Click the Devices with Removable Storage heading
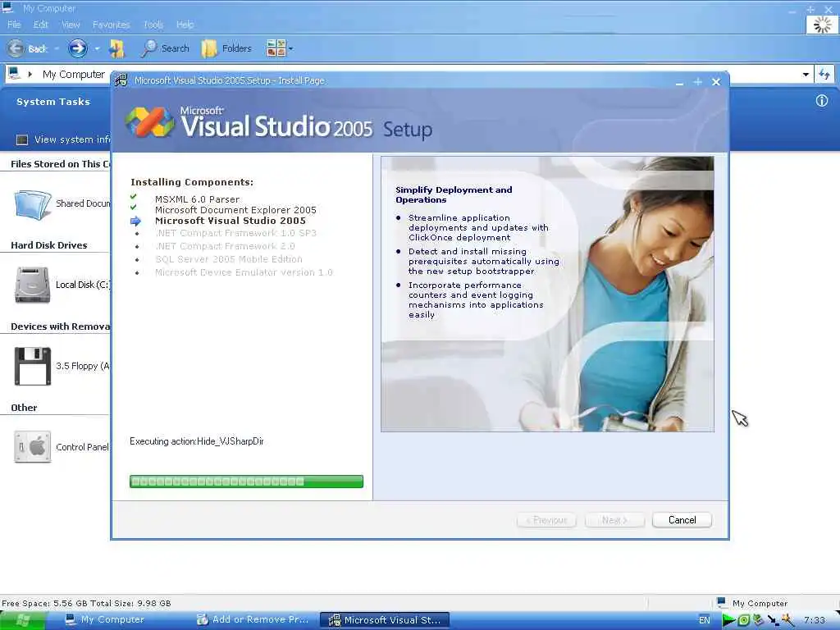This screenshot has height=630, width=840. [x=60, y=326]
